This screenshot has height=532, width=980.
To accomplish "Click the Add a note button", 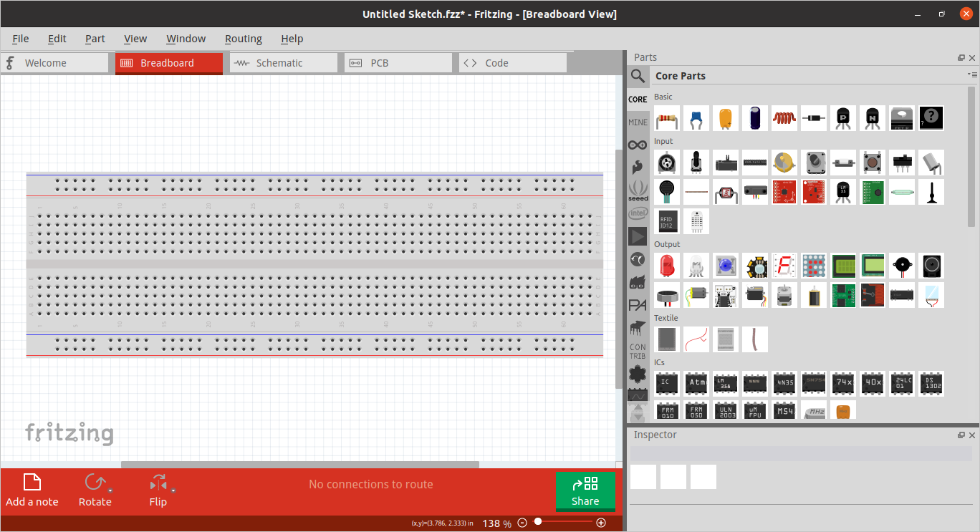I will pos(32,490).
